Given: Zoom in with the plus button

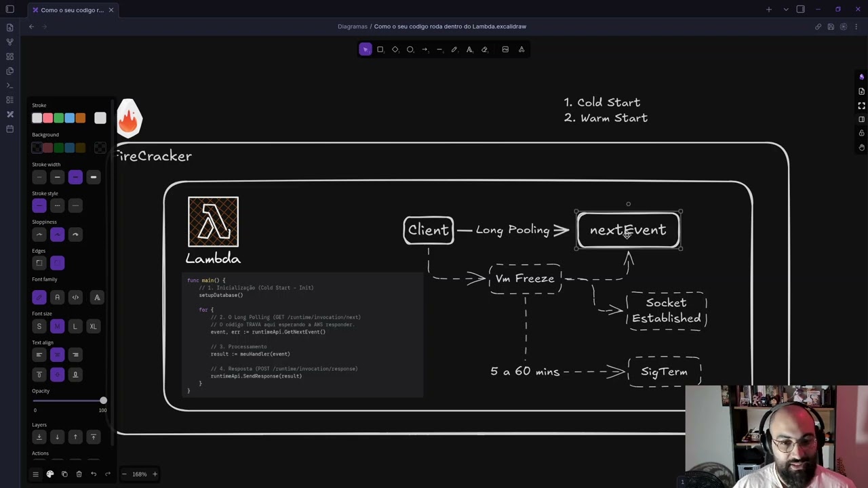Looking at the screenshot, I should 155,474.
